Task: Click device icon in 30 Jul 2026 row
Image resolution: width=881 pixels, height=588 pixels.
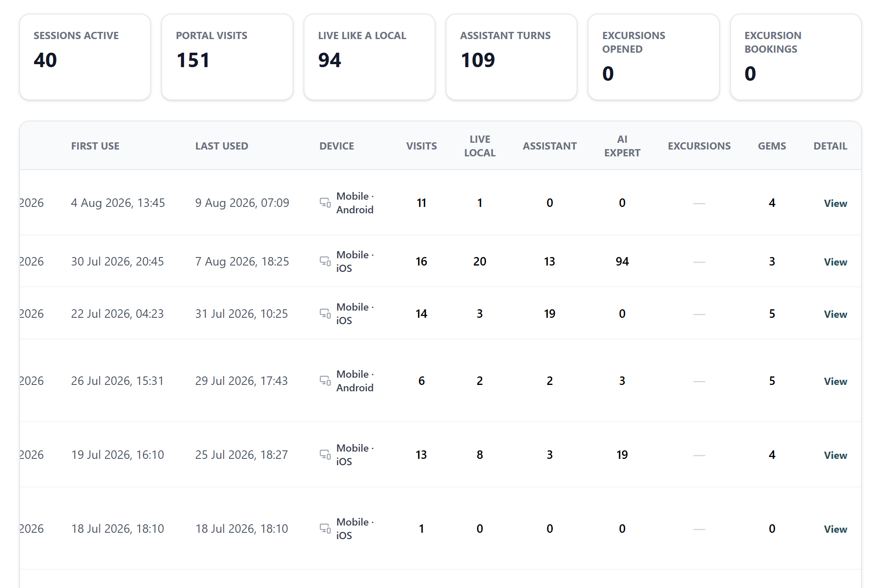Action: coord(325,261)
